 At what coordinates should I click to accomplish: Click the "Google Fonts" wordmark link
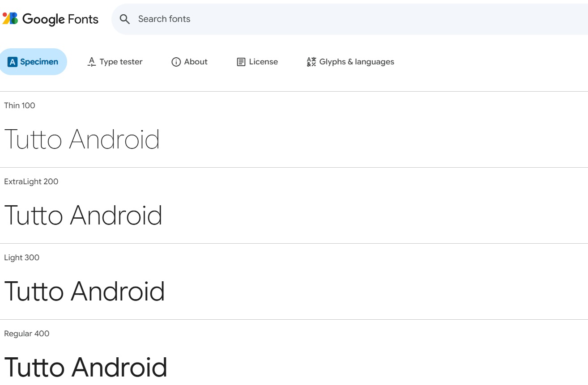point(61,19)
